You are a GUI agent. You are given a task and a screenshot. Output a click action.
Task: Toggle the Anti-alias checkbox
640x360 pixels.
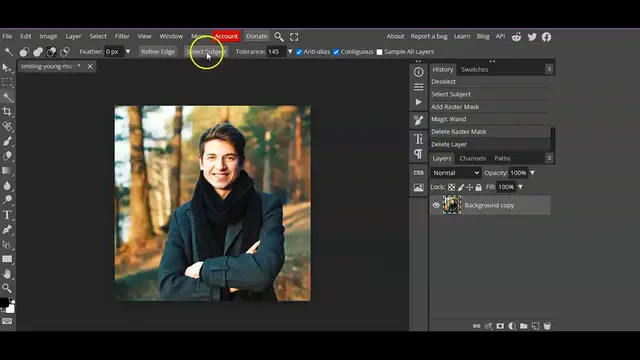tap(299, 52)
